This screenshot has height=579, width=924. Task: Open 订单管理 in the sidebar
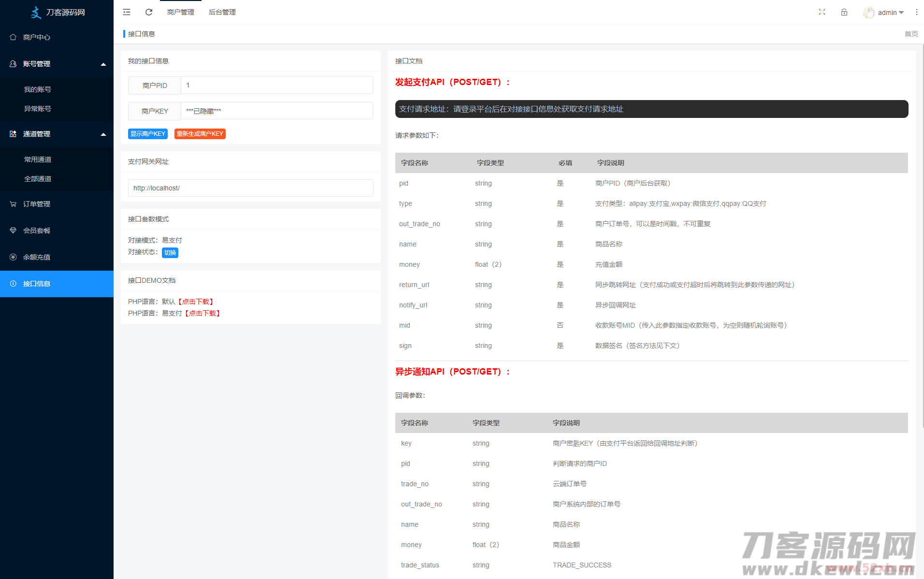pyautogui.click(x=37, y=204)
